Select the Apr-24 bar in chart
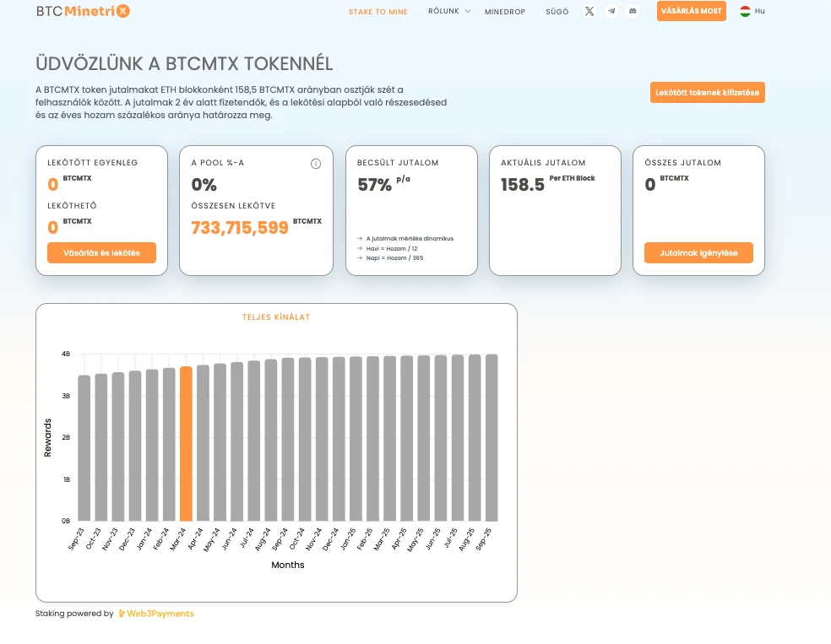This screenshot has width=831, height=644. [203, 443]
